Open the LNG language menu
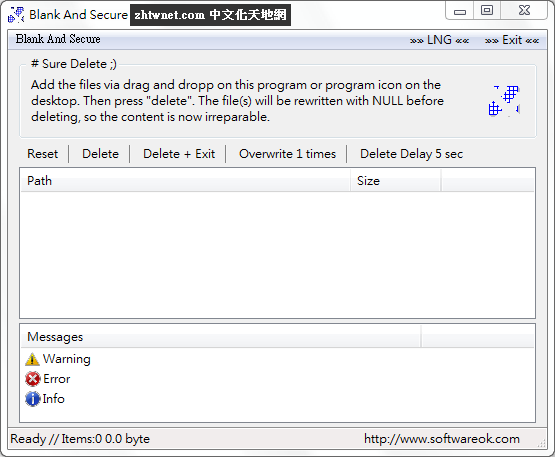555x457 pixels. [x=439, y=40]
